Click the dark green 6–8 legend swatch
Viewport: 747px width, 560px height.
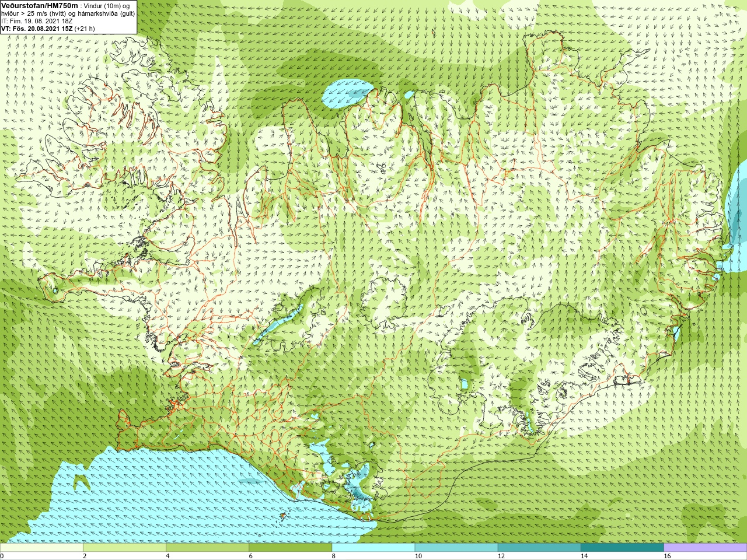coord(290,548)
